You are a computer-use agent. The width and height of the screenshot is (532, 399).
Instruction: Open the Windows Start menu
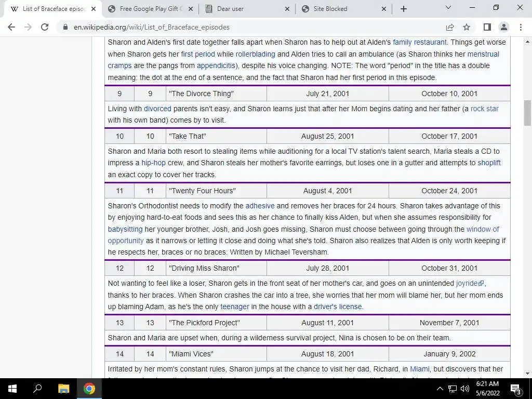(x=12, y=389)
